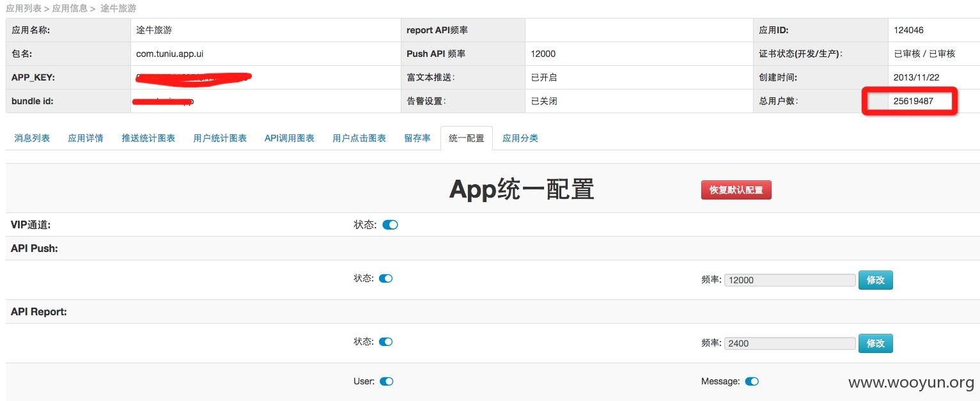
Task: Click the API Push: section label
Action: 35,248
